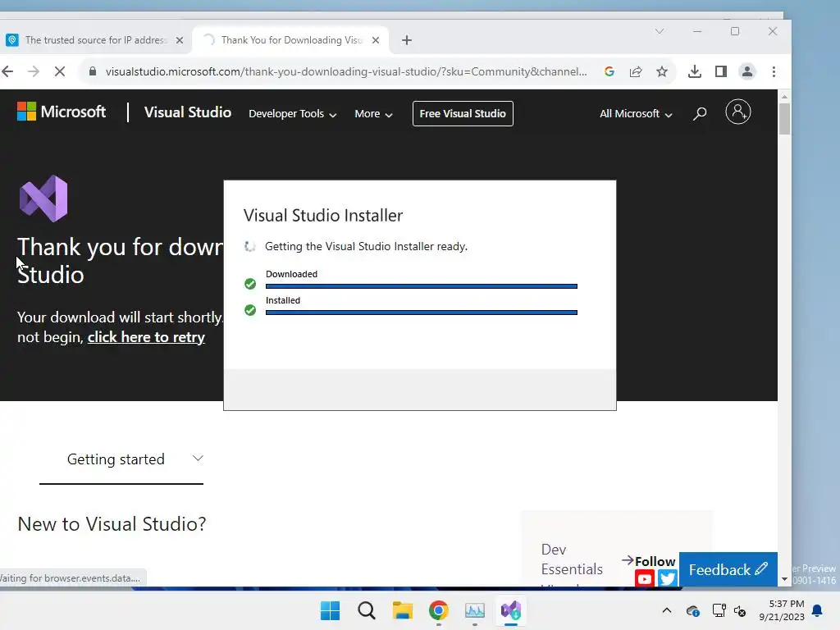Click muted volume tray icon
This screenshot has width=840, height=630.
tap(740, 610)
